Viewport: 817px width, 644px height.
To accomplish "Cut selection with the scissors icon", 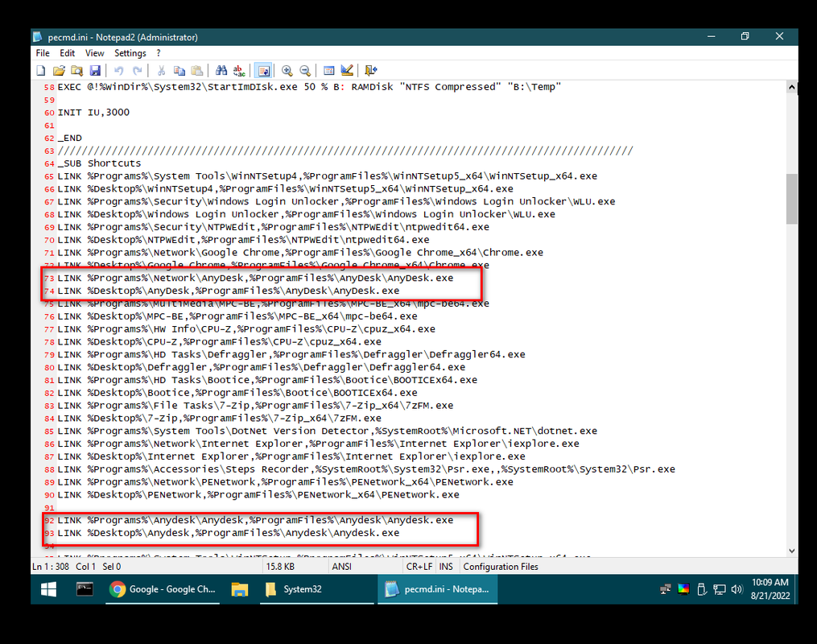I will [161, 70].
